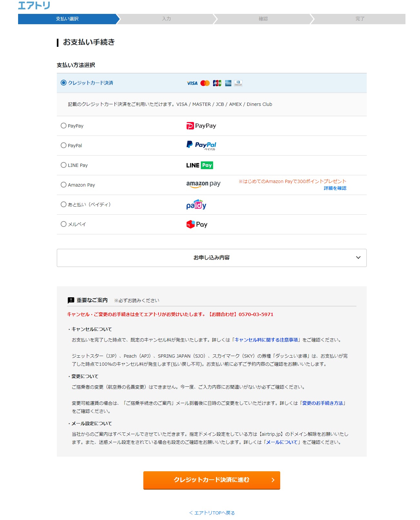The height and width of the screenshot is (520, 420).
Task: Click the chevron on お申し込み内容 box
Action: 358,258
